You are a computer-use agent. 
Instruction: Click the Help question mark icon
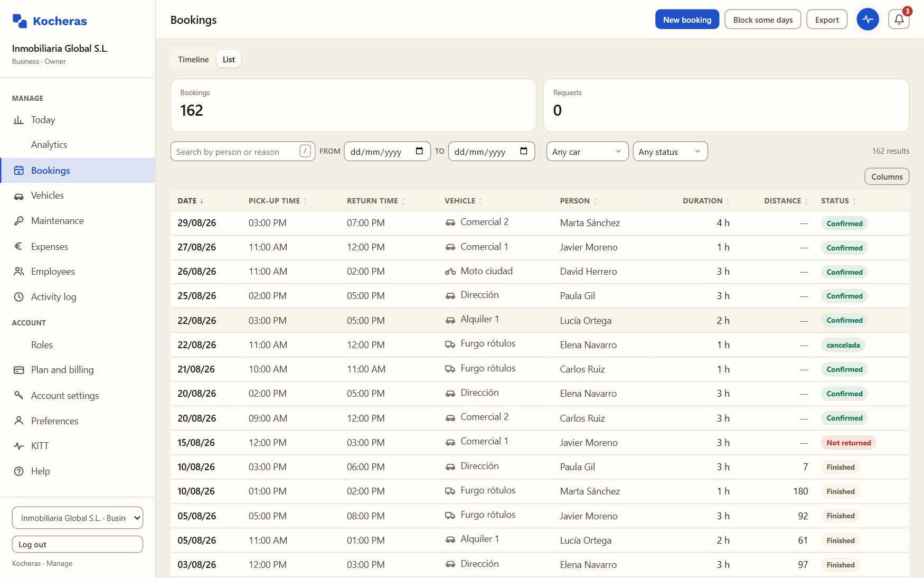pyautogui.click(x=18, y=471)
